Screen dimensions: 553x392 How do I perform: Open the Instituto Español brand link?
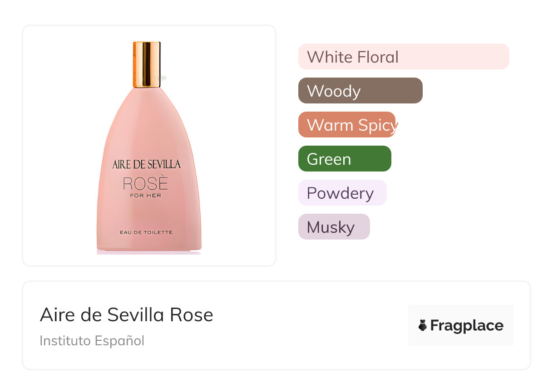[92, 341]
